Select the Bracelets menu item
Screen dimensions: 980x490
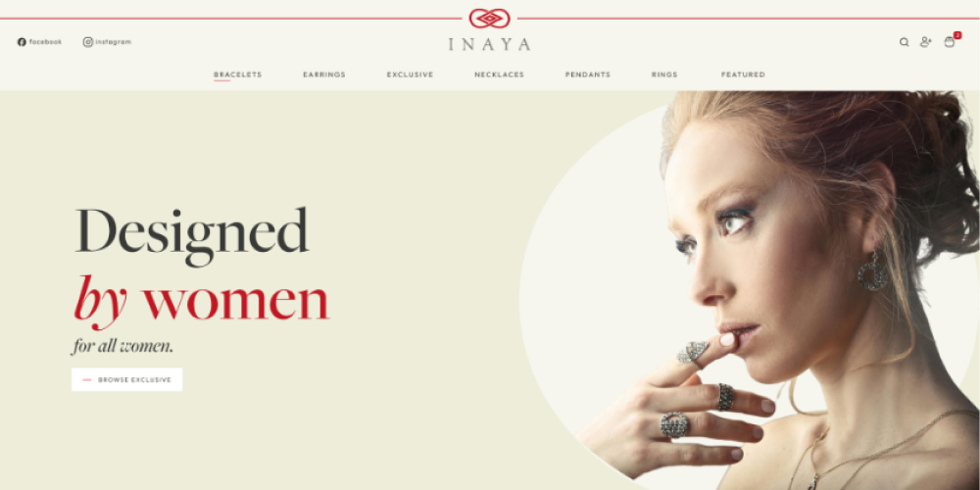[x=237, y=74]
